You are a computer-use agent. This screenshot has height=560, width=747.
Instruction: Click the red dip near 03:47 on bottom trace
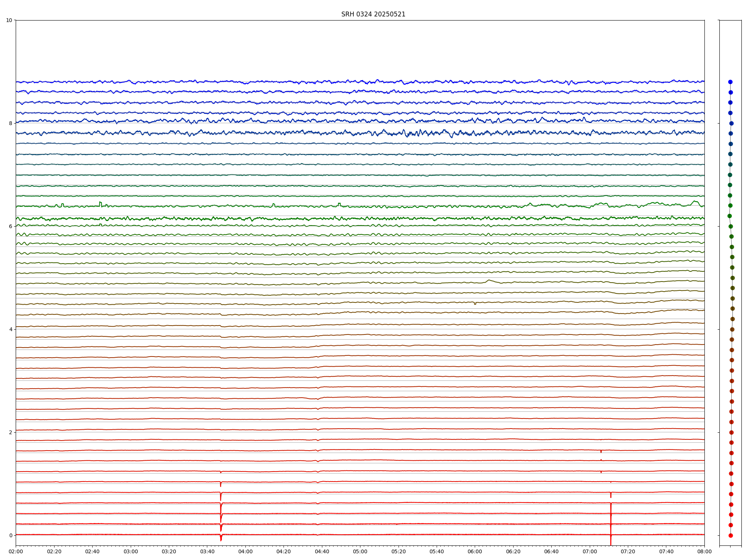pos(221,538)
